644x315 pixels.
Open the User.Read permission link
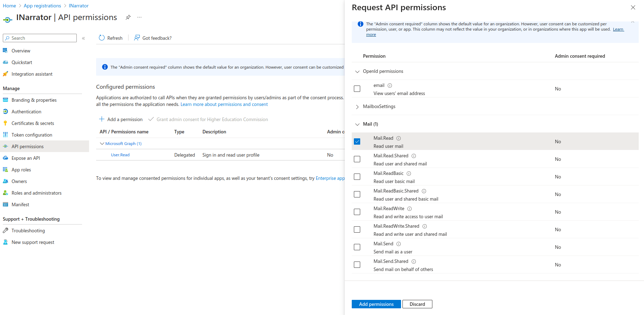coord(120,155)
